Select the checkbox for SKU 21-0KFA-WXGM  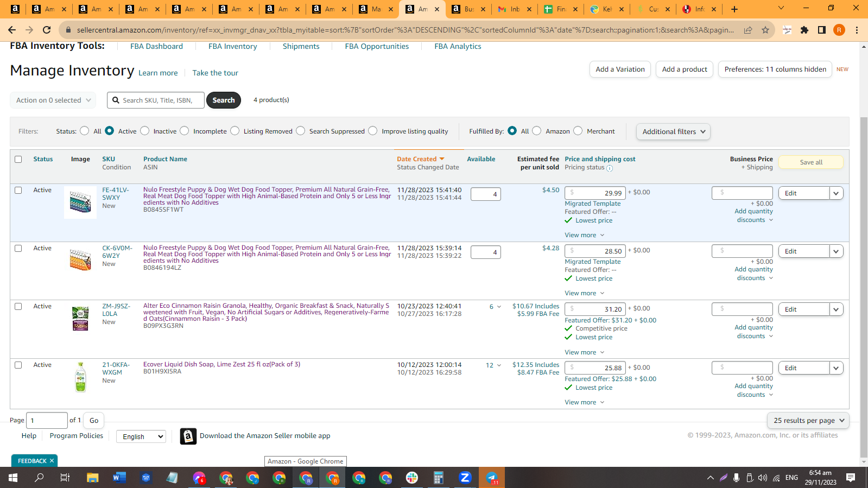(18, 365)
